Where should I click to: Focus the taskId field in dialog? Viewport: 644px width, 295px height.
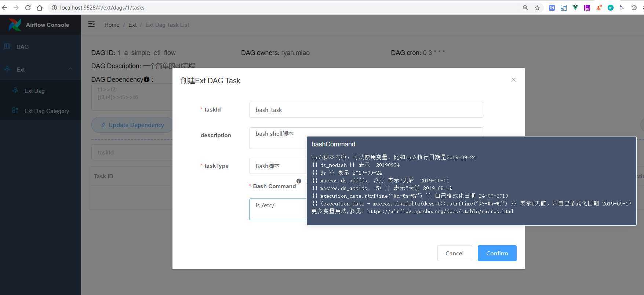pyautogui.click(x=366, y=110)
